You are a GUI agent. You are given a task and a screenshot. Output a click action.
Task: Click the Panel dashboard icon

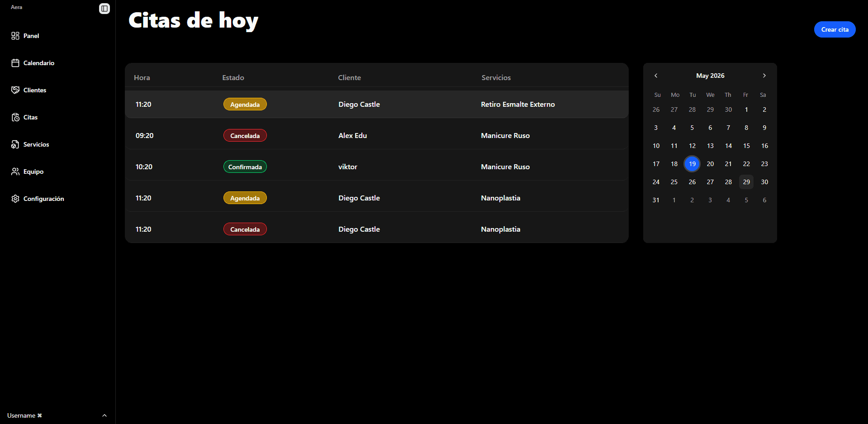15,36
